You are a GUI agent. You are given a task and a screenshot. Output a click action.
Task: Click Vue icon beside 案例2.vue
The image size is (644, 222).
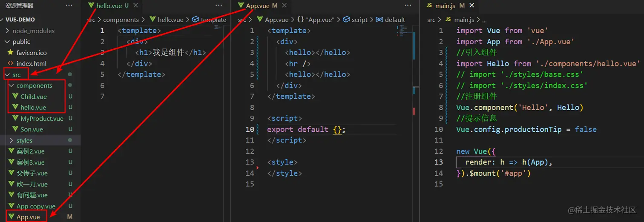pos(11,151)
